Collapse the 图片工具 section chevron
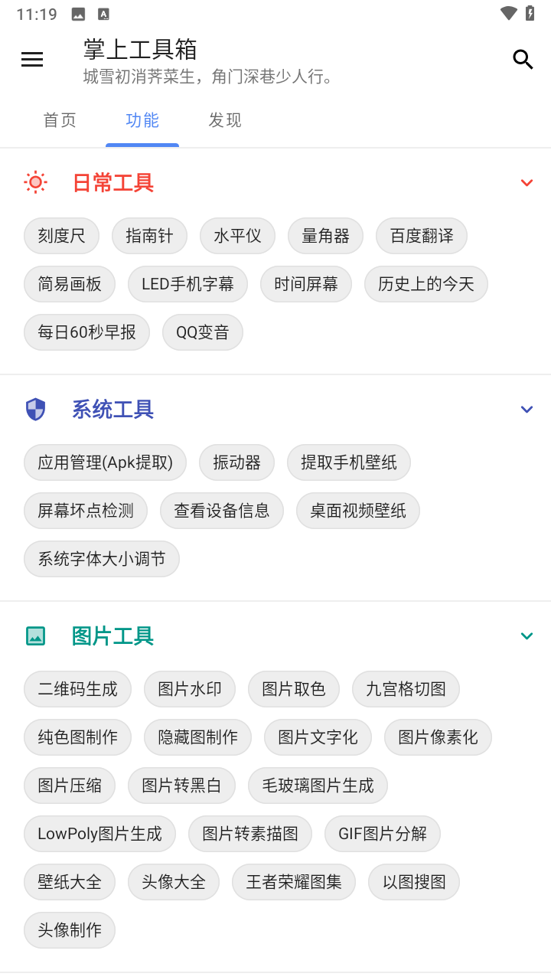 click(527, 636)
